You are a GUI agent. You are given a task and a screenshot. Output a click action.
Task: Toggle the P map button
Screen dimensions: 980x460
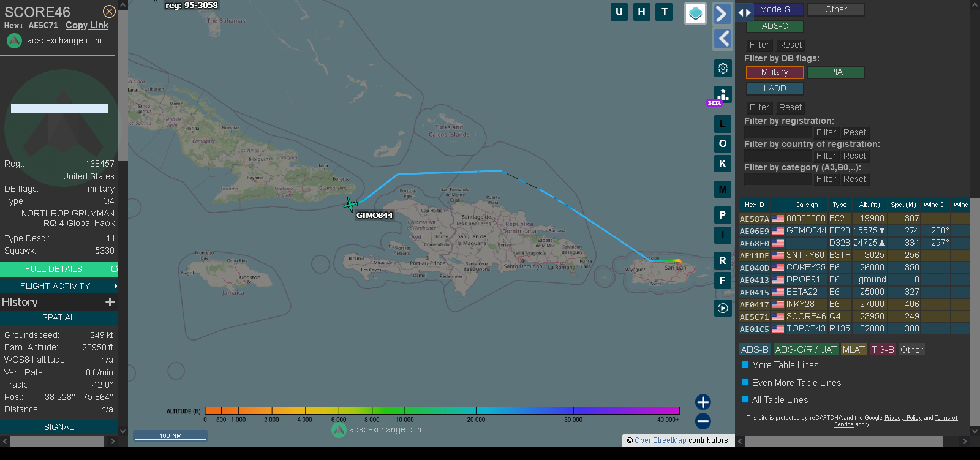[723, 215]
